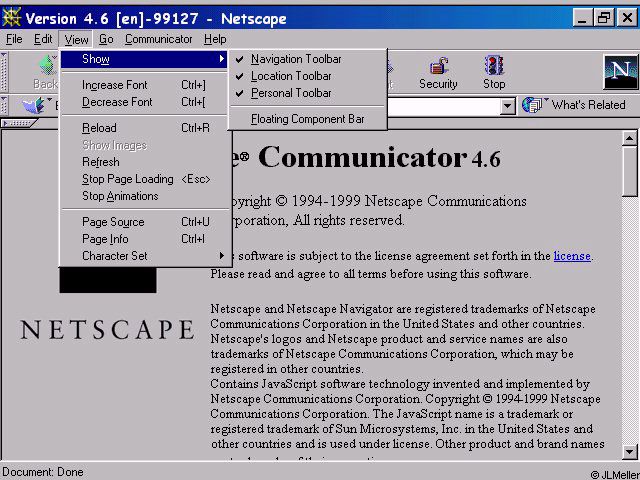Image resolution: width=640 pixels, height=480 pixels.
Task: Choose Stop Page Loading
Action: click(x=144, y=179)
